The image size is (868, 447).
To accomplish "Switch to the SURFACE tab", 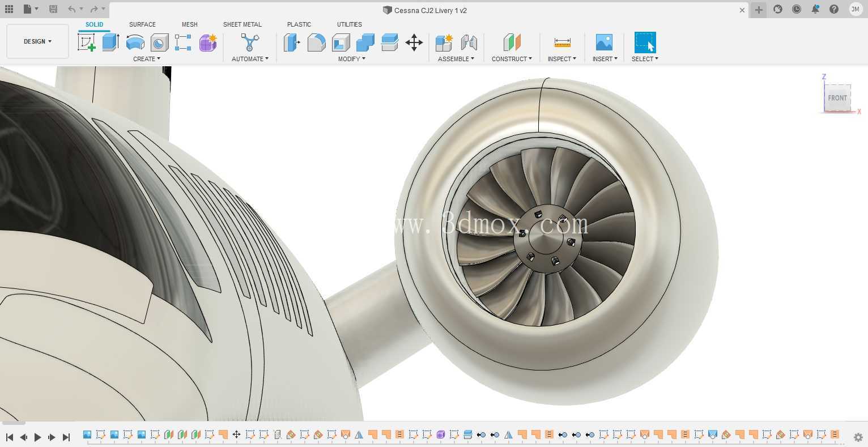I will click(142, 24).
